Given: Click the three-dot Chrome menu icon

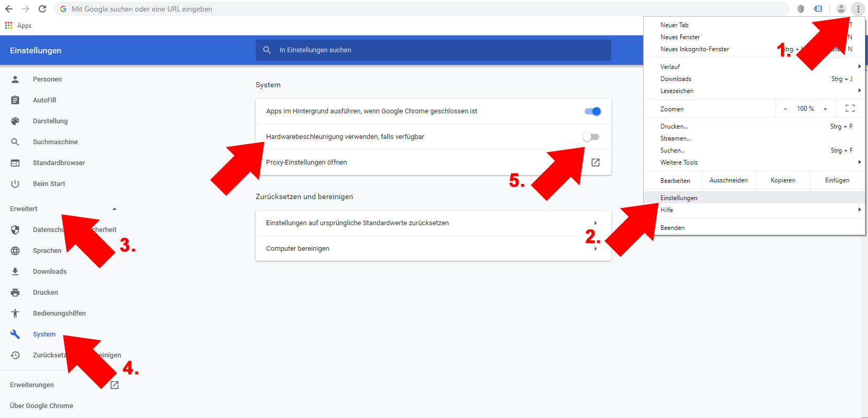Looking at the screenshot, I should point(858,9).
